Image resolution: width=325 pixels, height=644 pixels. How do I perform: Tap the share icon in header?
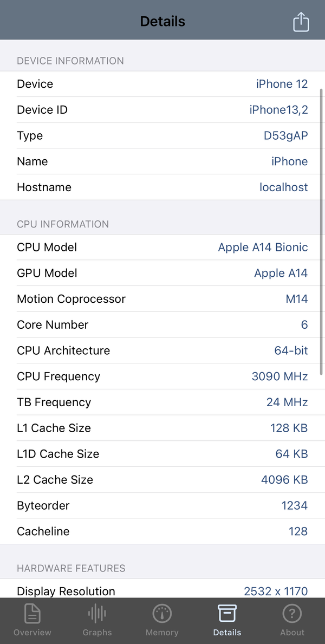click(x=301, y=21)
